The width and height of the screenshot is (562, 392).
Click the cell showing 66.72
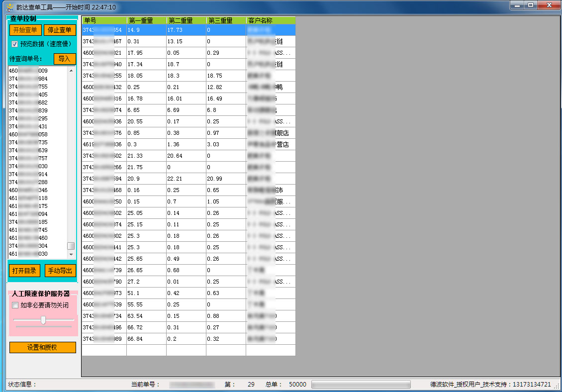146,328
